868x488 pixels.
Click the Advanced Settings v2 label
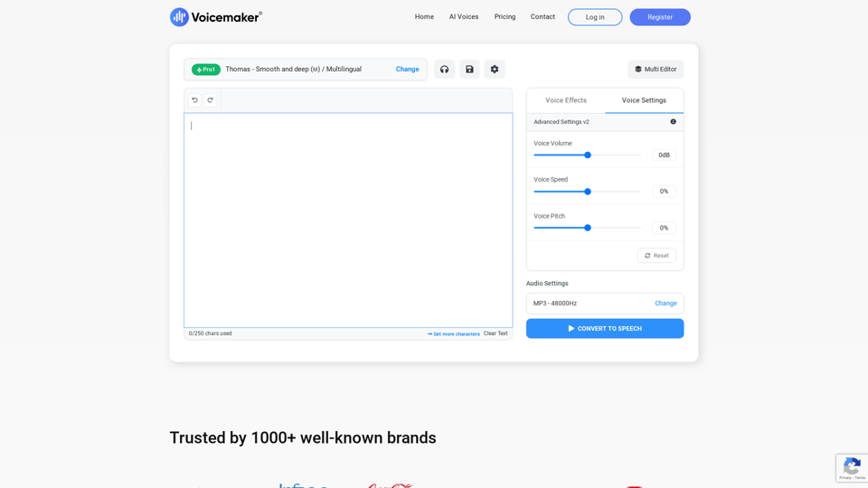(x=561, y=122)
